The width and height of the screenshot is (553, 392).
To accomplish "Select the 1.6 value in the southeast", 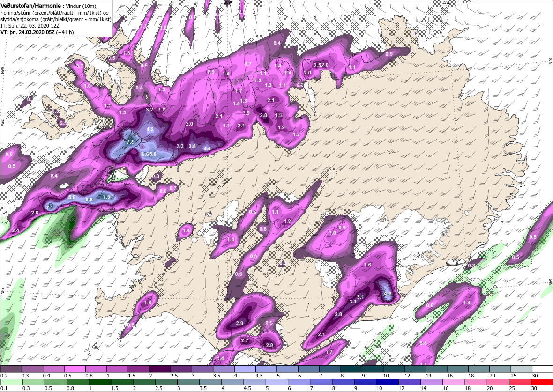I will (x=367, y=265).
